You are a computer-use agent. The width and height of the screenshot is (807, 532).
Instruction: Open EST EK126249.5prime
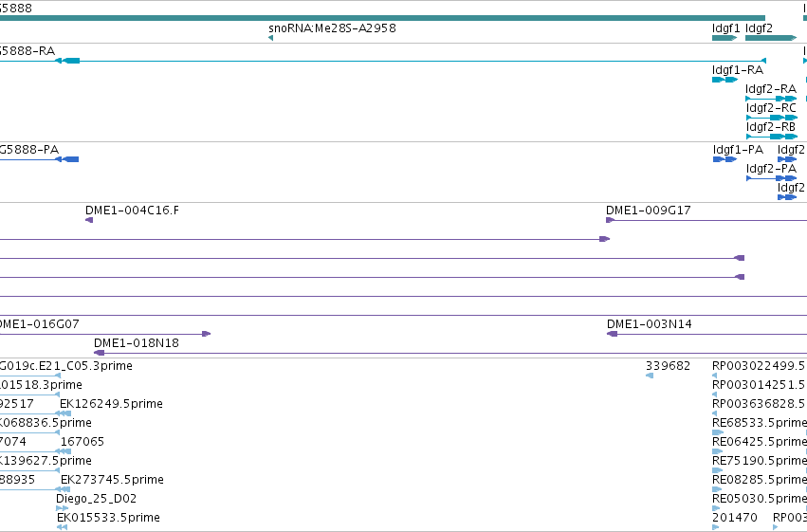pos(111,404)
